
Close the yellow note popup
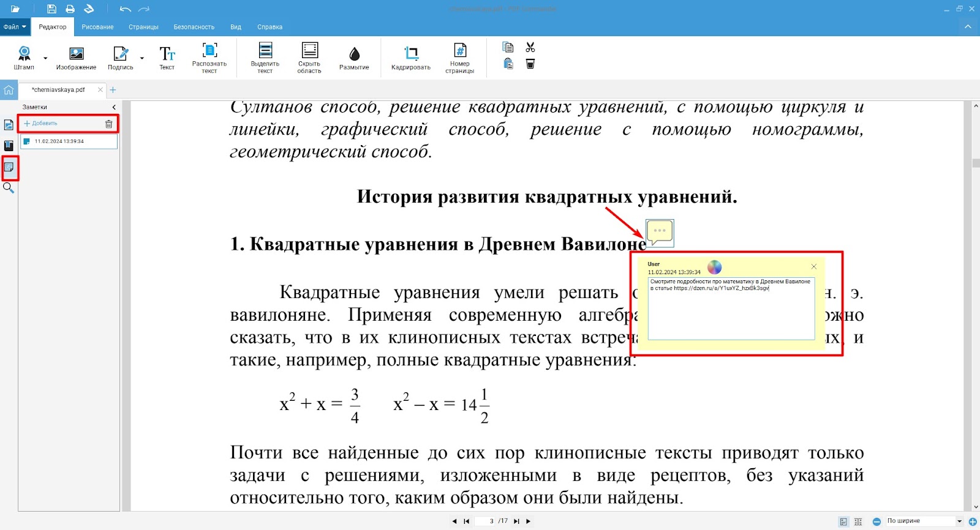coord(814,266)
